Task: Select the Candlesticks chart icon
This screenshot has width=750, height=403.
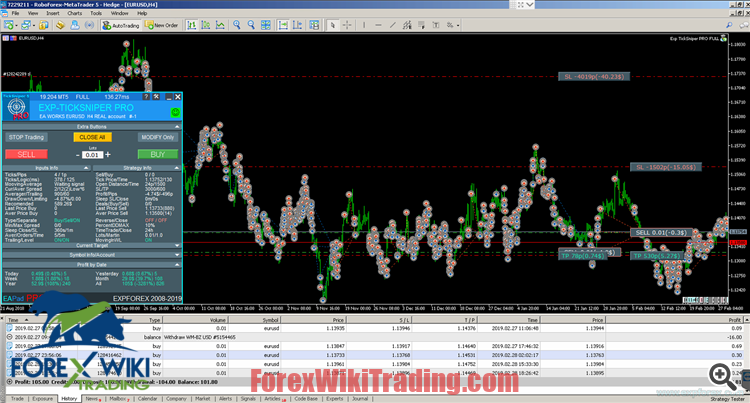Action: 206,25
